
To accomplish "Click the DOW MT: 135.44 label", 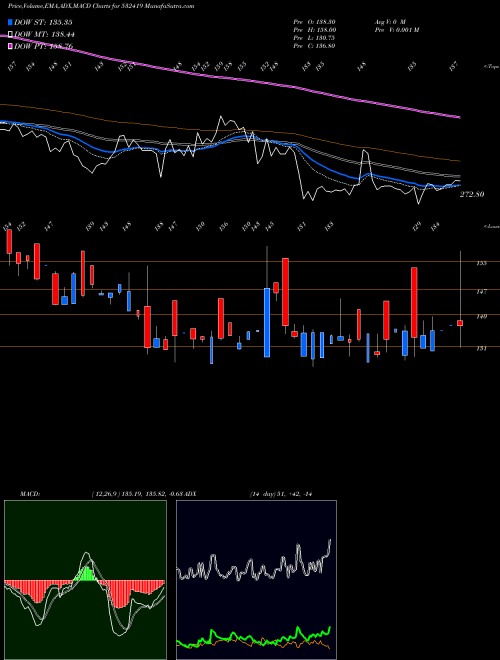I will (45, 35).
